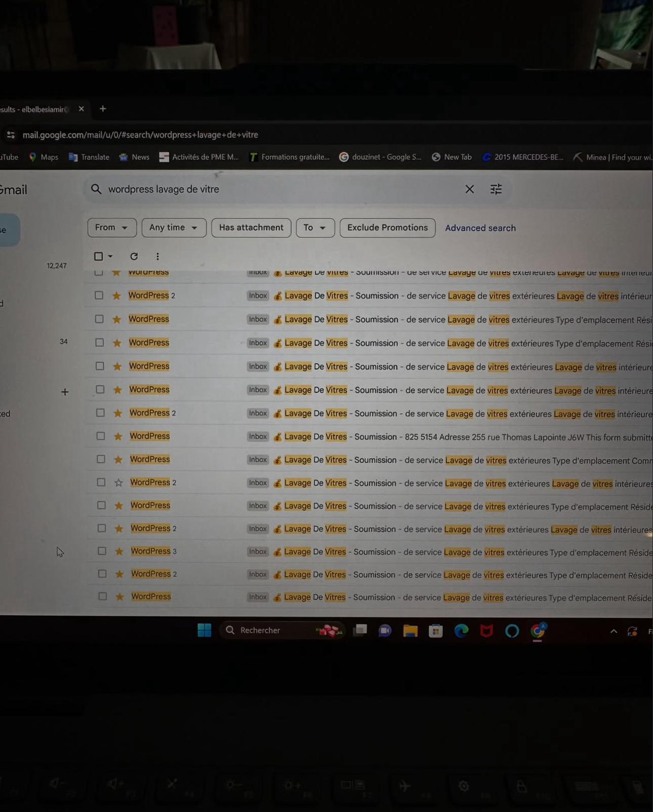Open the douzinet Google Search bookmark
The width and height of the screenshot is (653, 812).
380,157
